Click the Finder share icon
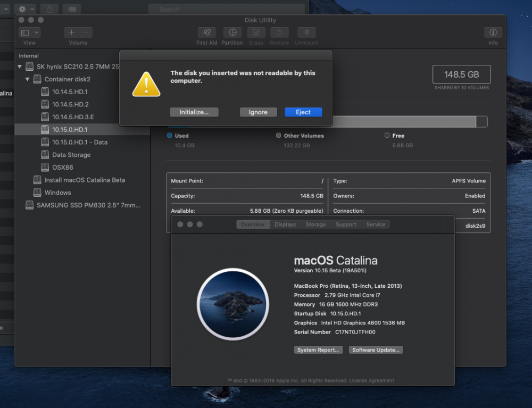The image size is (532, 408). point(49,9)
